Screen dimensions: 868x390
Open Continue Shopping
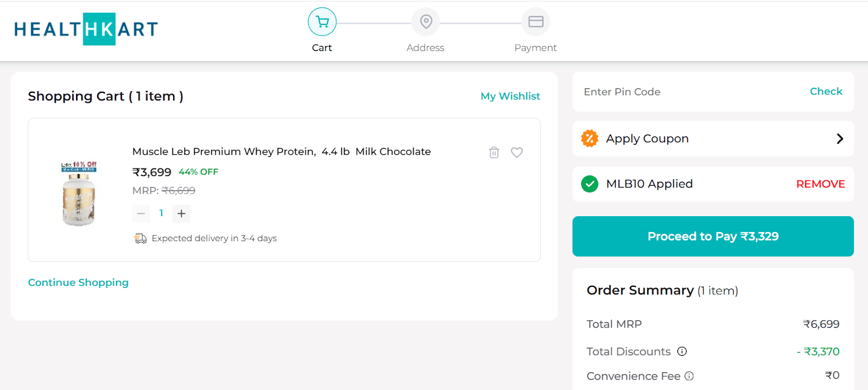pos(78,282)
